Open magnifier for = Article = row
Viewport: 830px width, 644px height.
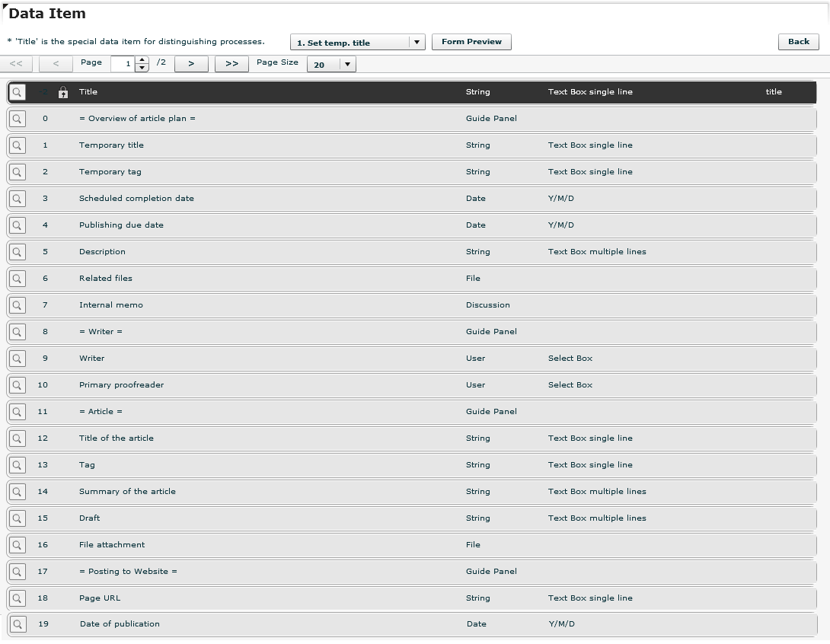[17, 412]
